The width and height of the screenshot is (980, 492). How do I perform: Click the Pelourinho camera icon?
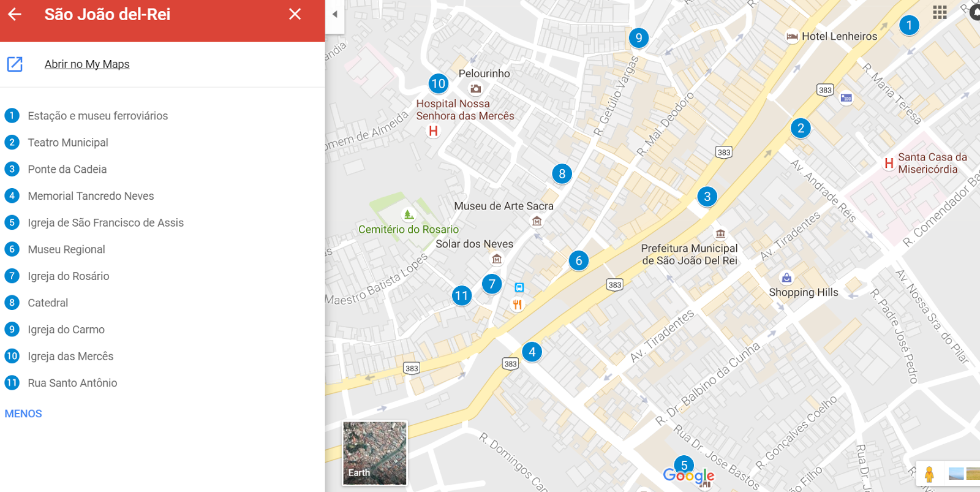click(x=475, y=89)
